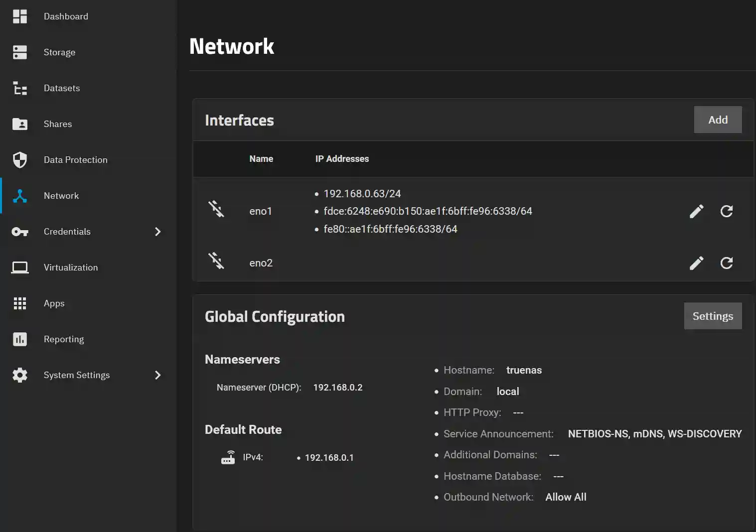Select the Apps grid icon
Viewport: 756px width, 532px height.
coord(20,303)
